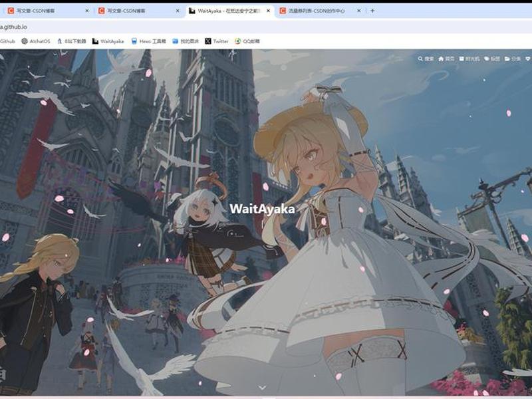Open the 时光机 archive page link

[469, 59]
